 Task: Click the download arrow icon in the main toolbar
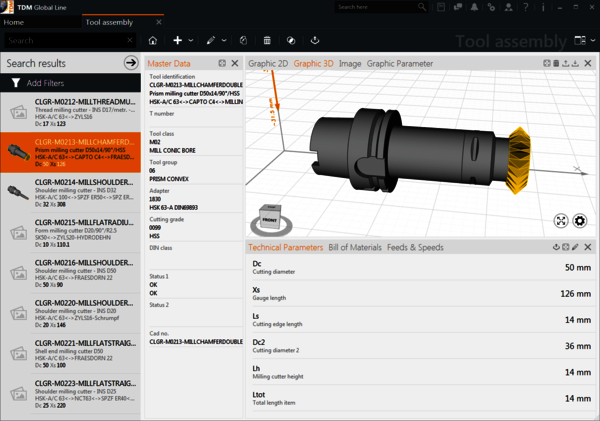pyautogui.click(x=315, y=40)
